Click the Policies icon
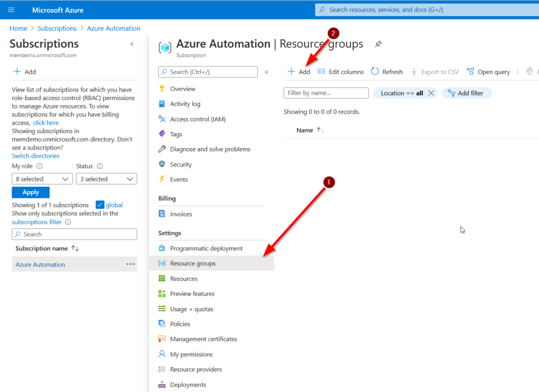This screenshot has height=392, width=539. (162, 324)
